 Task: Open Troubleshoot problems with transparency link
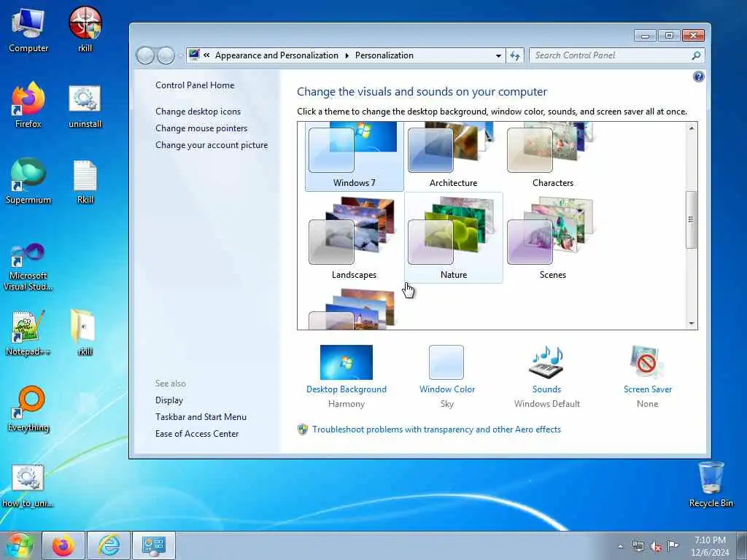coord(436,429)
